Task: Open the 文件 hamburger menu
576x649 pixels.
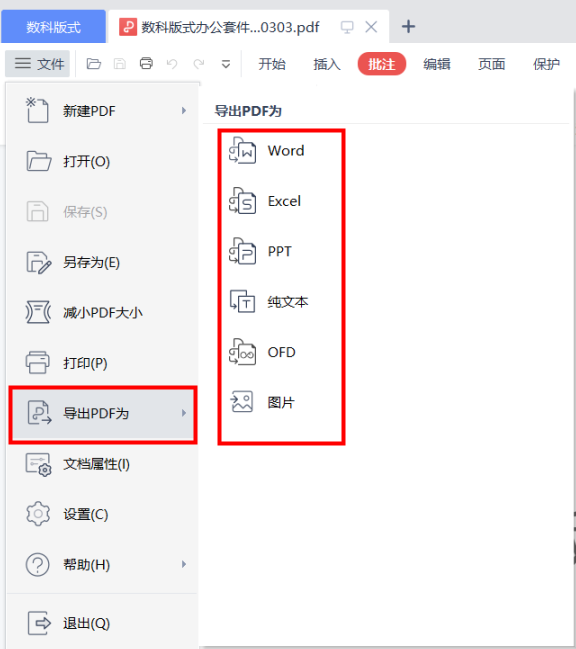Action: click(39, 64)
